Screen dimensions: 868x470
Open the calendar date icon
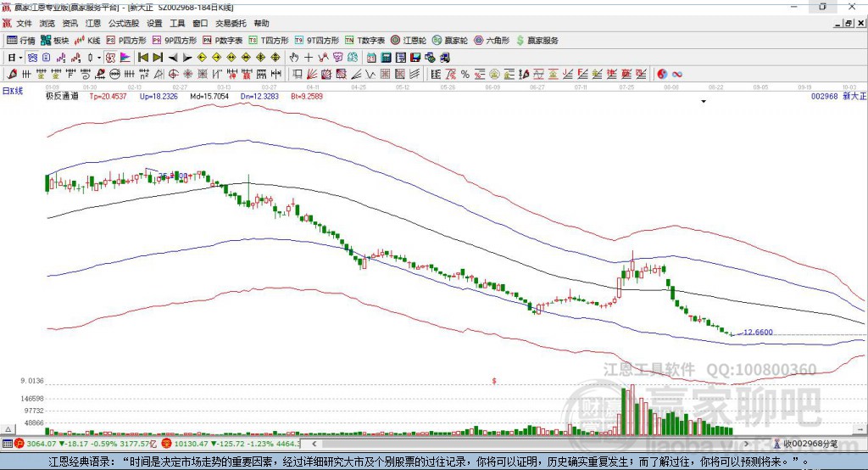371,58
